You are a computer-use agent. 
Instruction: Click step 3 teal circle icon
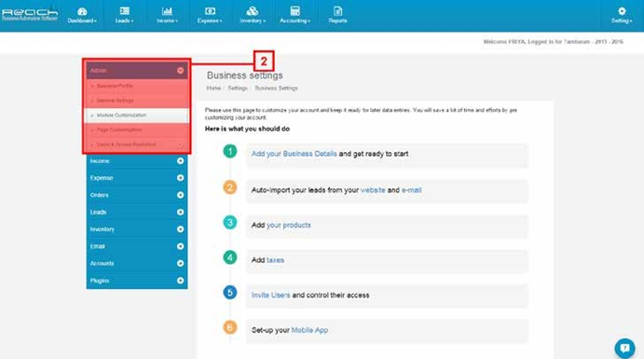(x=230, y=223)
